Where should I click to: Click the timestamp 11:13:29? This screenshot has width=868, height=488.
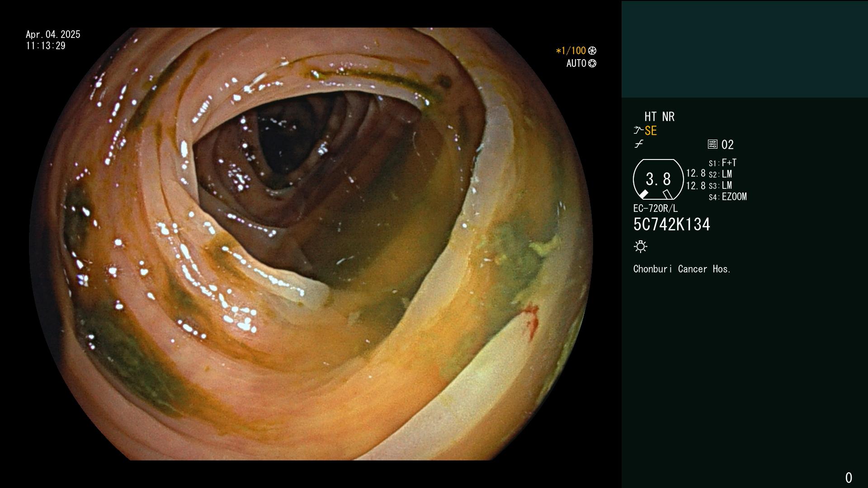tap(46, 46)
